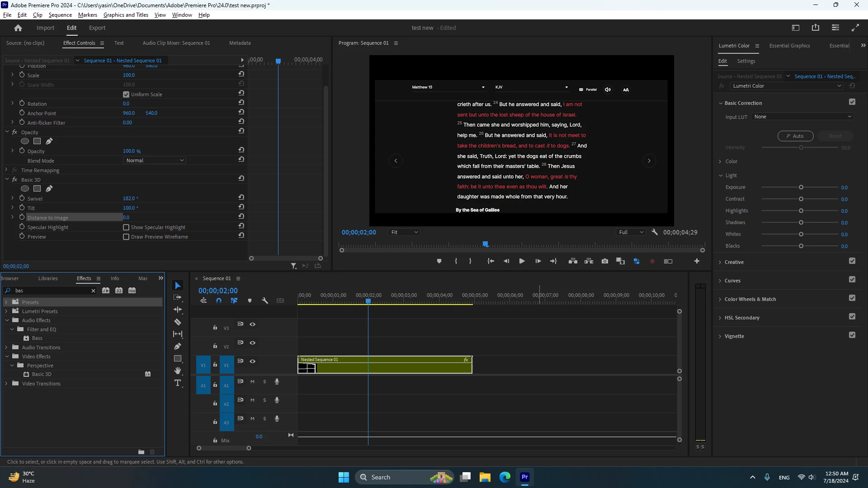Select the Razor tool
The height and width of the screenshot is (488, 868).
[178, 322]
